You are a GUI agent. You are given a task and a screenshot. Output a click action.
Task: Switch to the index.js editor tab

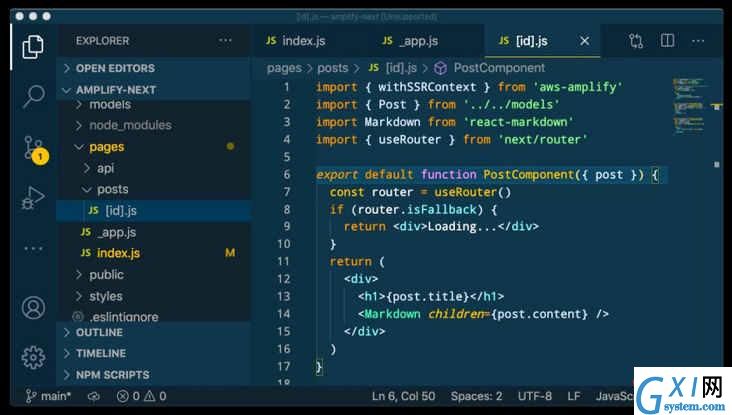296,41
